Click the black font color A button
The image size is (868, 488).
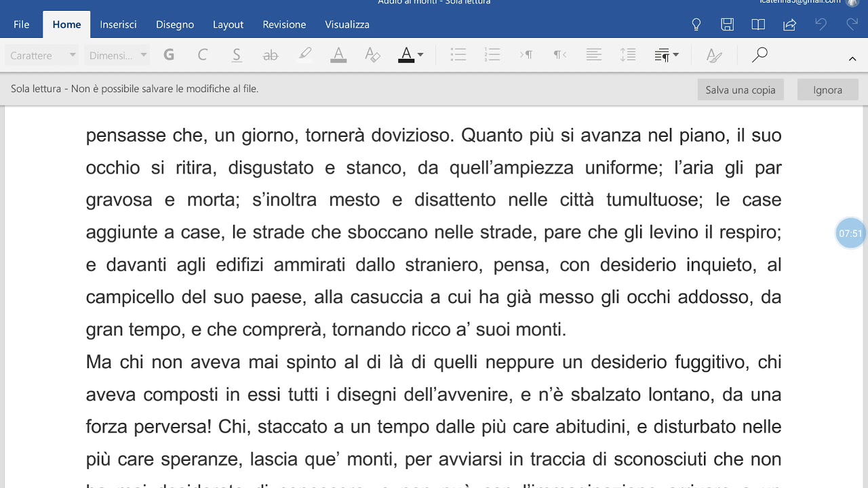point(406,56)
